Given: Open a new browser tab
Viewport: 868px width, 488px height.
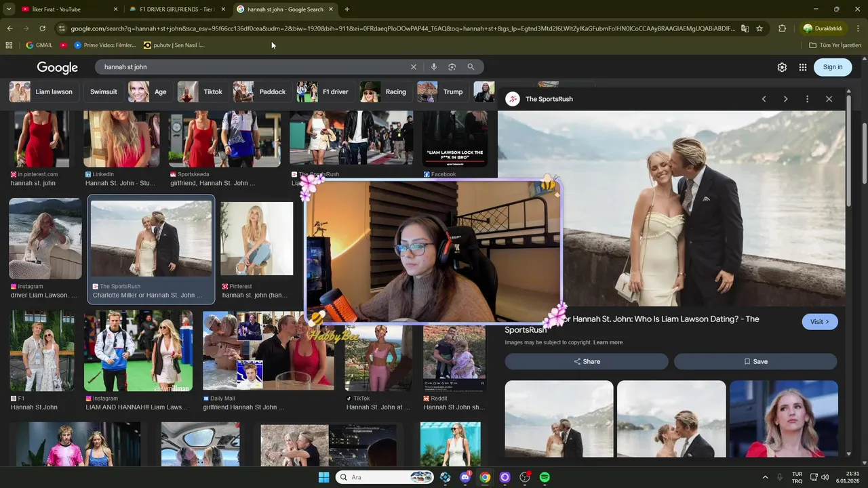Looking at the screenshot, I should [347, 9].
